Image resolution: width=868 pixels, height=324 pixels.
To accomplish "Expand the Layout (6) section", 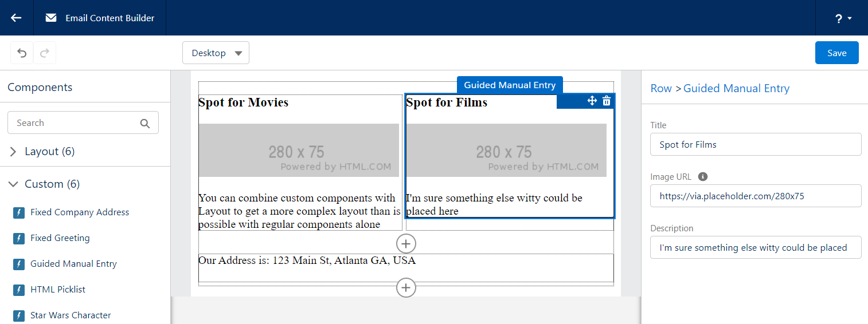I will coord(42,152).
